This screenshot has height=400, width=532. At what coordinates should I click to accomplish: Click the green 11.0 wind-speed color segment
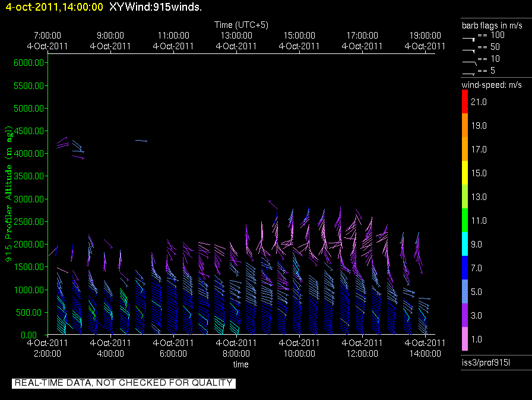(x=466, y=221)
